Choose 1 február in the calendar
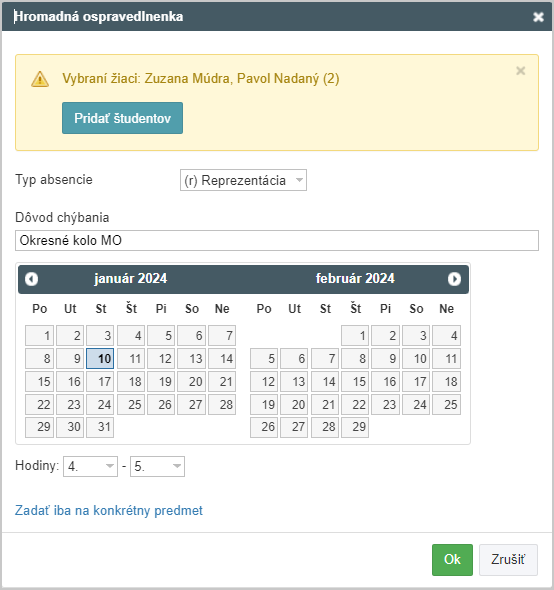The width and height of the screenshot is (554, 590). click(355, 335)
